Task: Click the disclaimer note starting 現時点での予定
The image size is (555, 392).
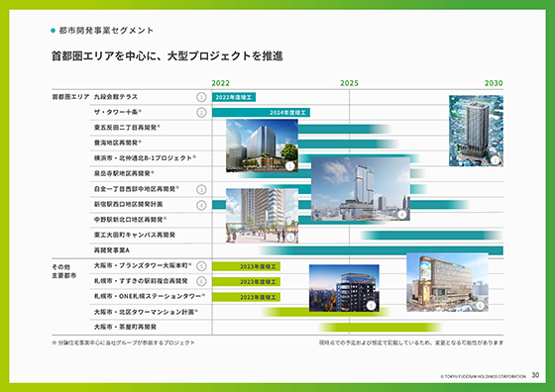Action: click(x=411, y=343)
